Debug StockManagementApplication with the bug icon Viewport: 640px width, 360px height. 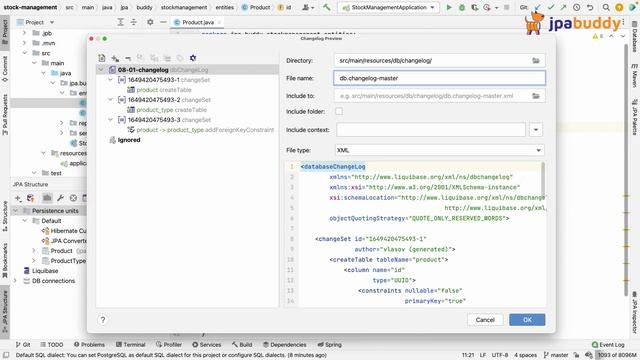tap(462, 7)
